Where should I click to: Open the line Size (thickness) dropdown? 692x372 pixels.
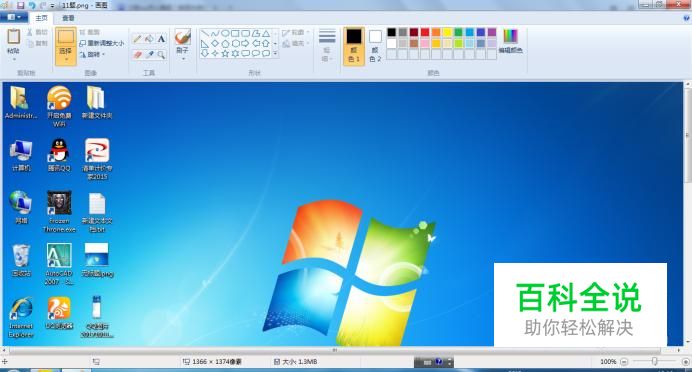pos(327,45)
